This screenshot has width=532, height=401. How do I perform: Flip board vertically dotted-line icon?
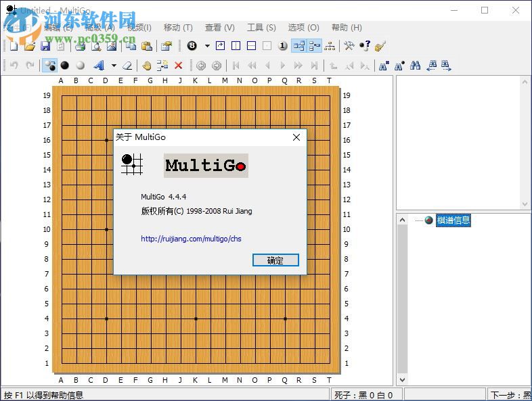[236, 45]
